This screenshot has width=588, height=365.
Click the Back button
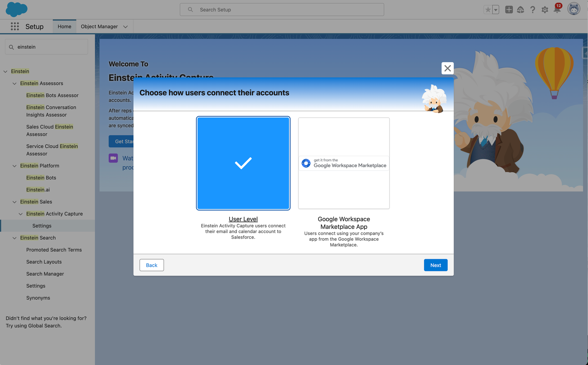[x=151, y=265]
